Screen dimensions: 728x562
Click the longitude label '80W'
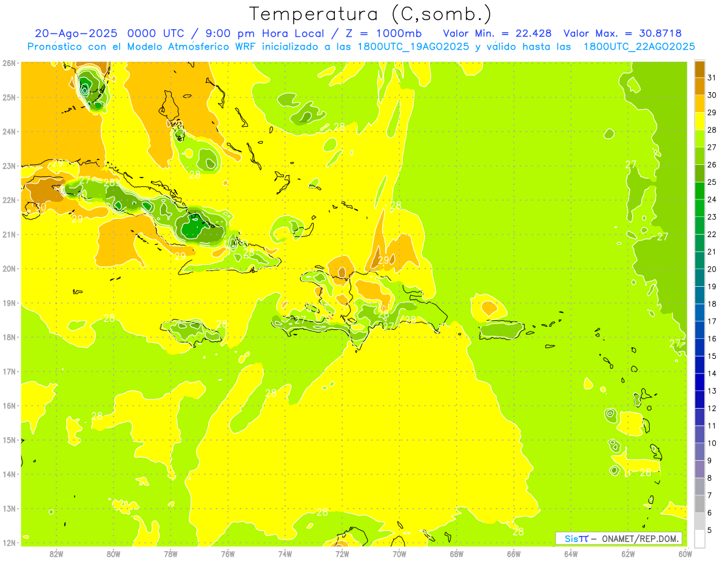pyautogui.click(x=113, y=554)
